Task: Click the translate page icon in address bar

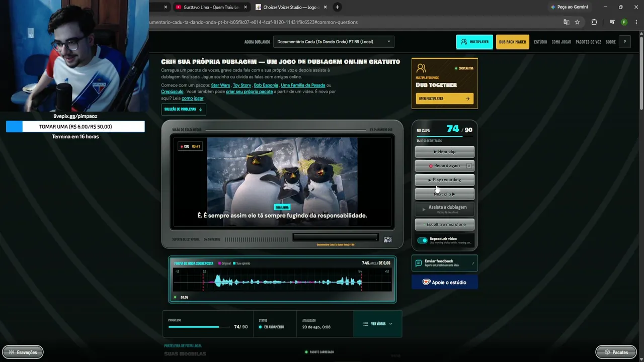Action: pos(567,22)
